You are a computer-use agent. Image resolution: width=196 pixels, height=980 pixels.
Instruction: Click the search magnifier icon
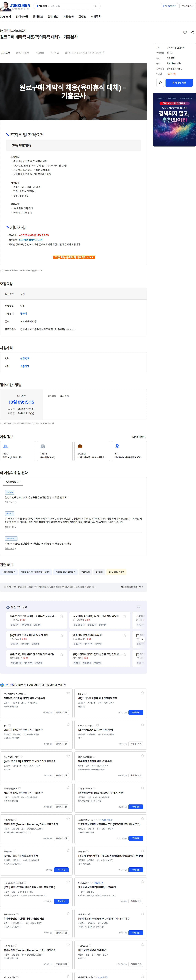click(x=95, y=6)
